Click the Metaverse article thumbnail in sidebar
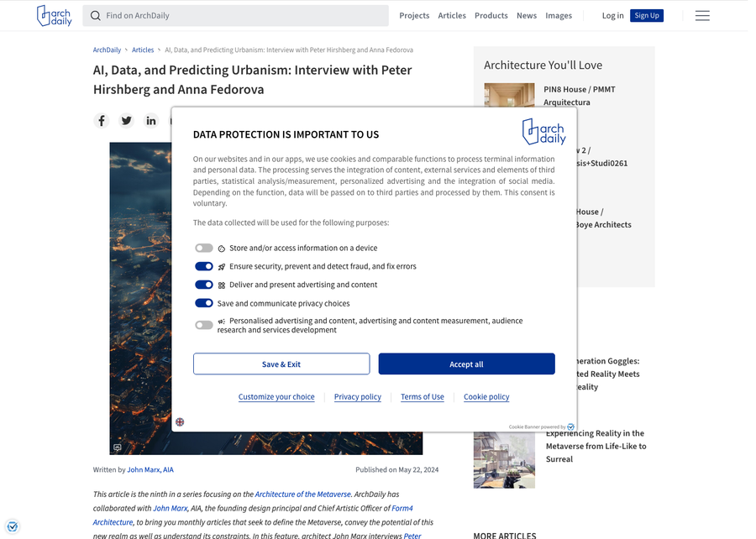756x539 pixels. pyautogui.click(x=504, y=459)
